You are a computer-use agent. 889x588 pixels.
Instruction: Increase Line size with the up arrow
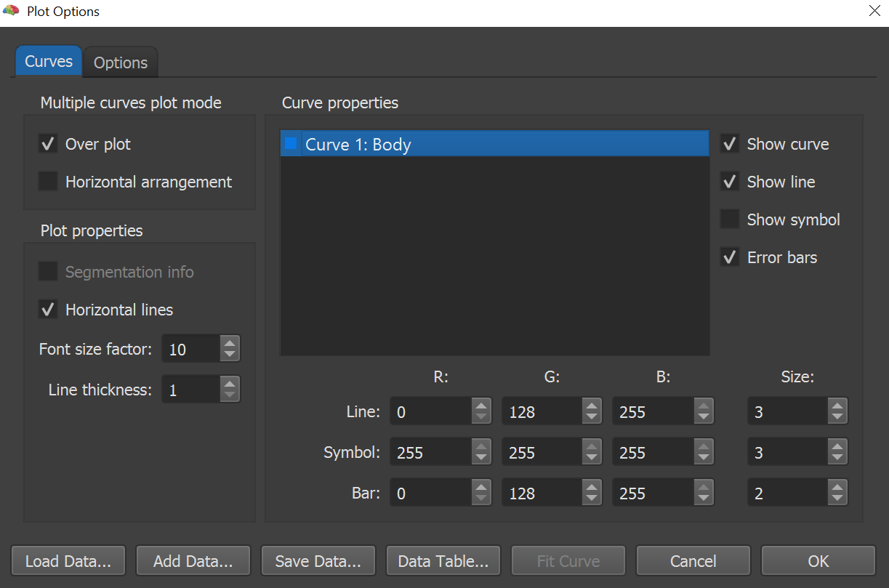837,406
